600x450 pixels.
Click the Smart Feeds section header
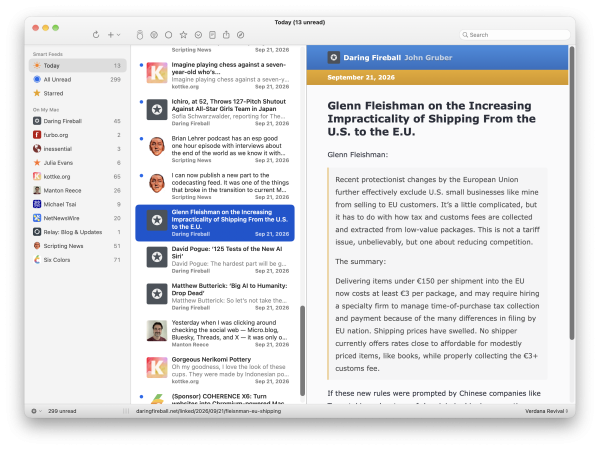(x=48, y=54)
